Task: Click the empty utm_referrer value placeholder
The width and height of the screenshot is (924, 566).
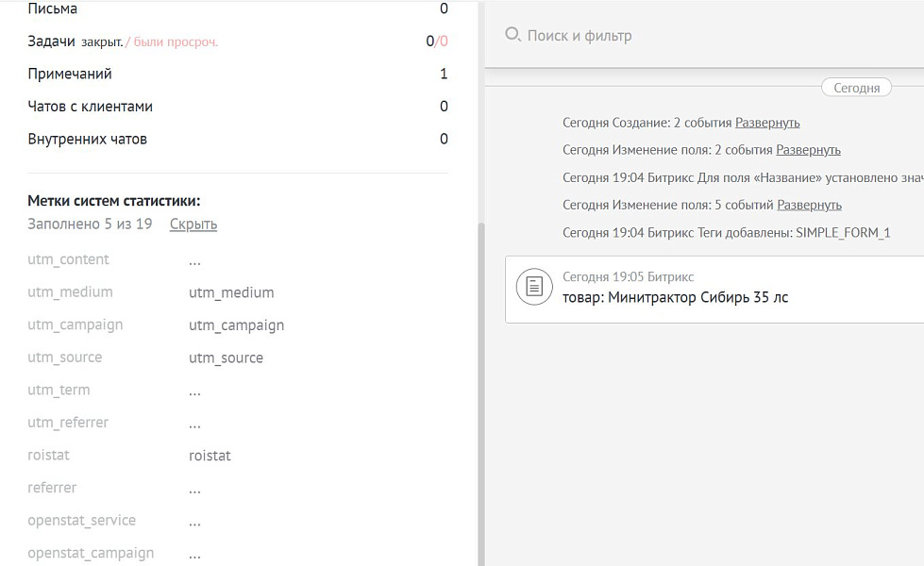Action: (194, 424)
